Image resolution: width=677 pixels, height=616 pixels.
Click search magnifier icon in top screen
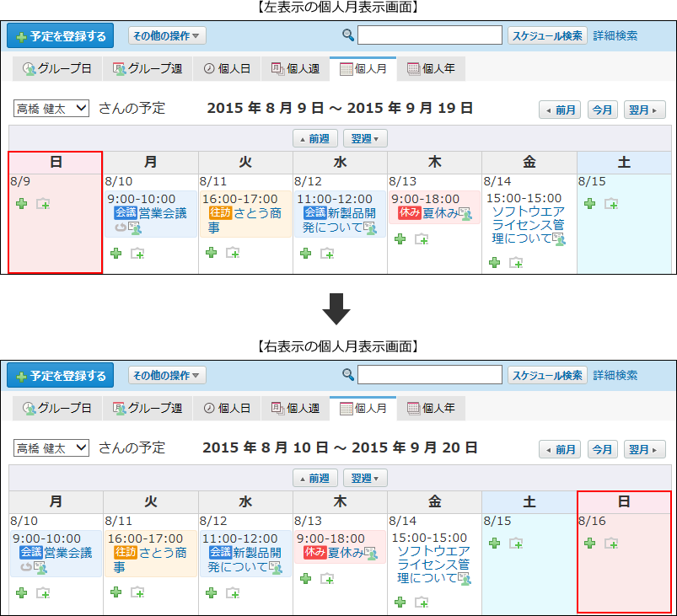(348, 35)
